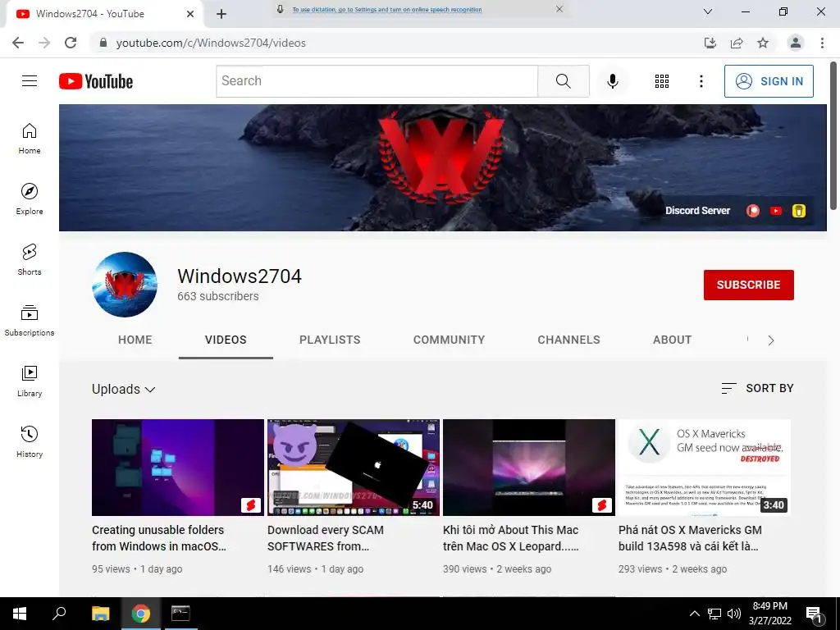Viewport: 840px width, 630px height.
Task: Click the yellow banner link icon
Action: click(x=799, y=211)
